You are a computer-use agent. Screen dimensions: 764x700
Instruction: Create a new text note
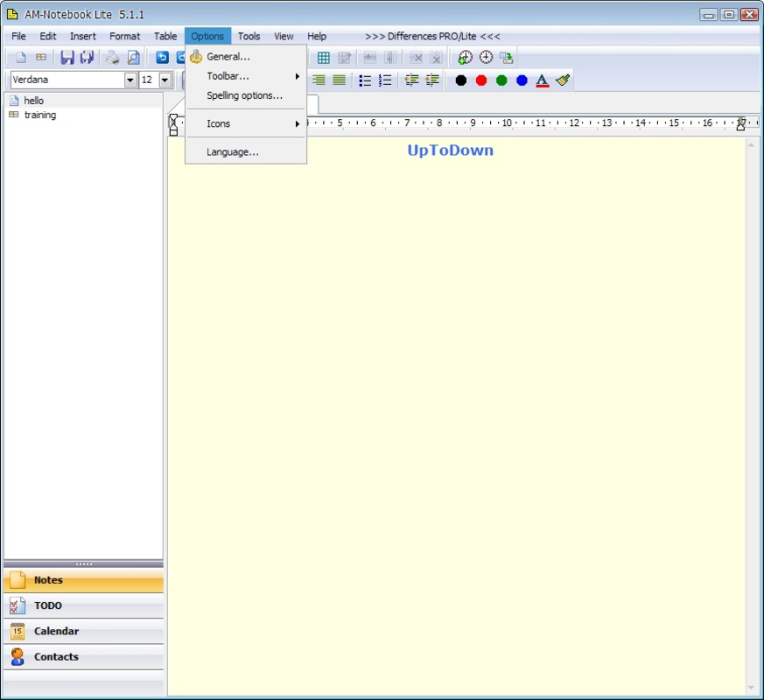(21, 58)
